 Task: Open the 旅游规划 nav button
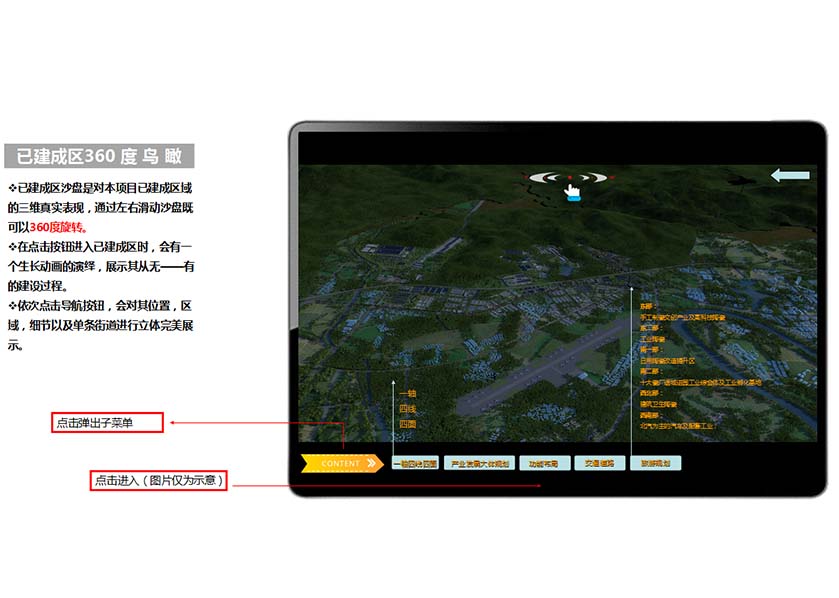pyautogui.click(x=656, y=464)
